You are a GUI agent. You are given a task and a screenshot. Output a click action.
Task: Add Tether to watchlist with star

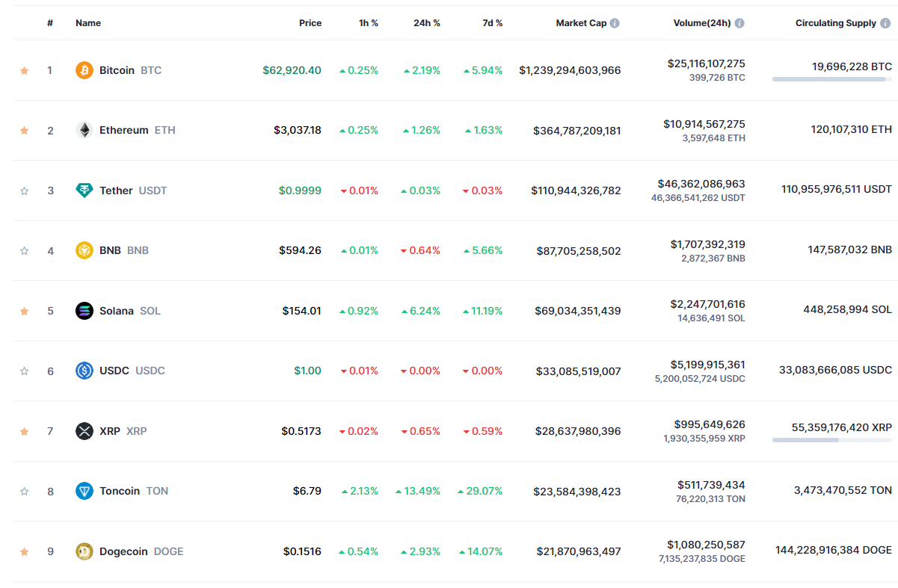tap(24, 191)
